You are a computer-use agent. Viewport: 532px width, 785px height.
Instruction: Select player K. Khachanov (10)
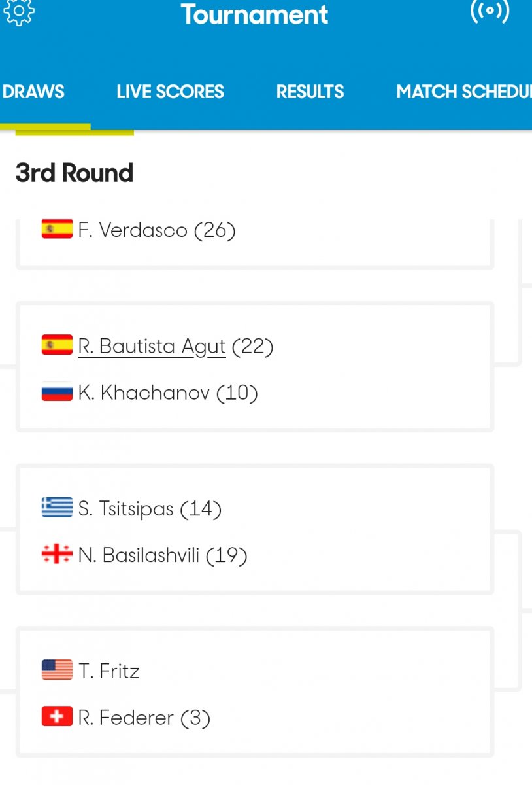(168, 392)
